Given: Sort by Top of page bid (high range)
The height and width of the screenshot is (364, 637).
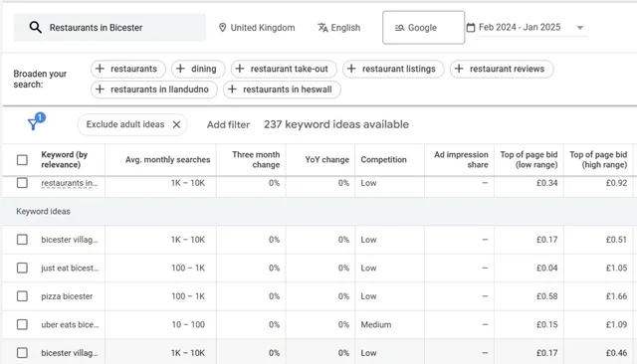Looking at the screenshot, I should tap(598, 159).
